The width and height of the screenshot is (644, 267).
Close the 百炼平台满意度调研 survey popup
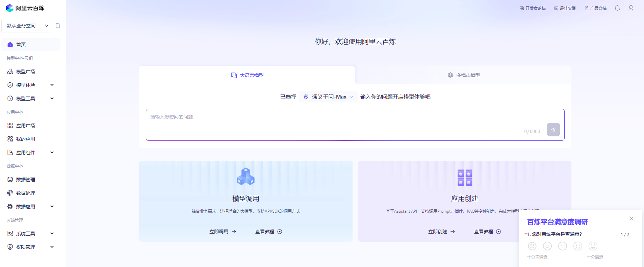(631, 219)
